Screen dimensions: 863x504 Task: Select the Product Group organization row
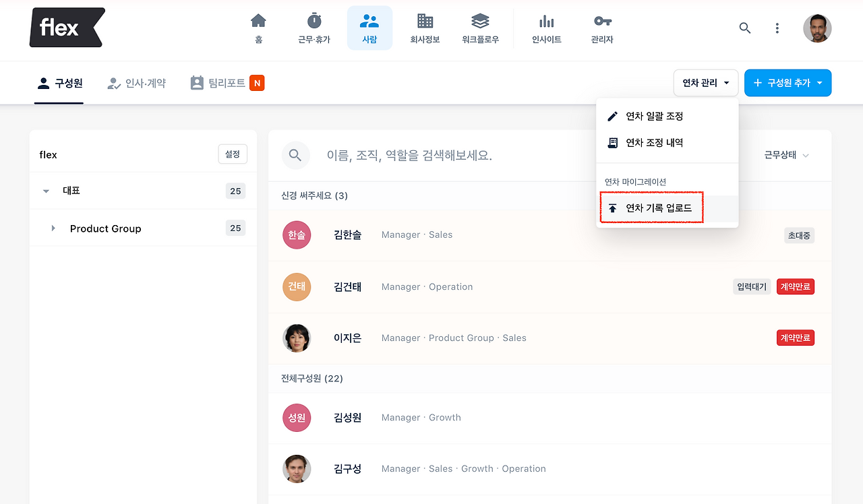pos(143,228)
